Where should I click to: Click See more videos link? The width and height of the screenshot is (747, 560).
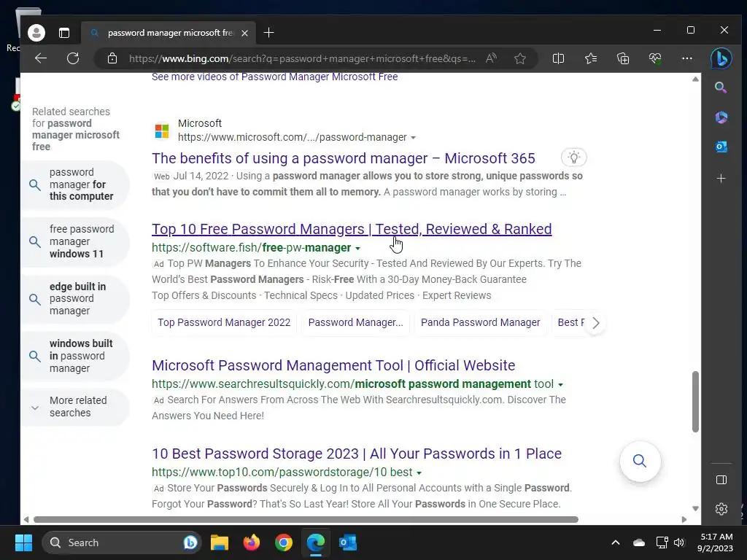click(275, 77)
